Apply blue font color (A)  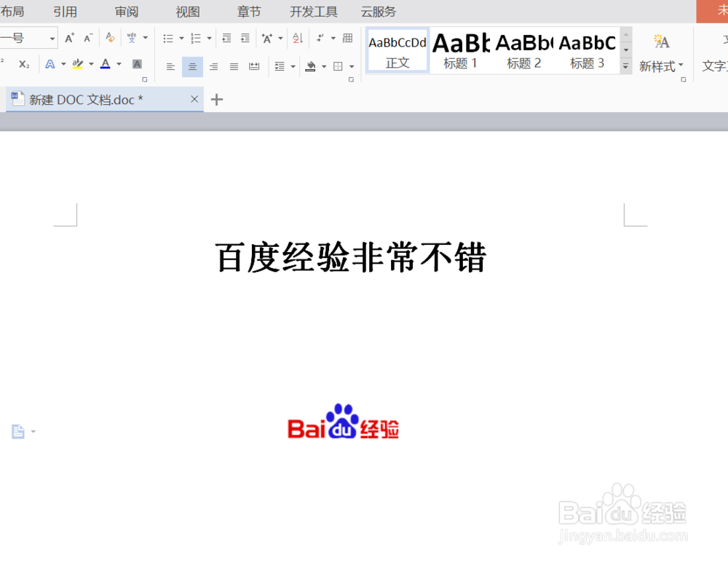point(106,64)
